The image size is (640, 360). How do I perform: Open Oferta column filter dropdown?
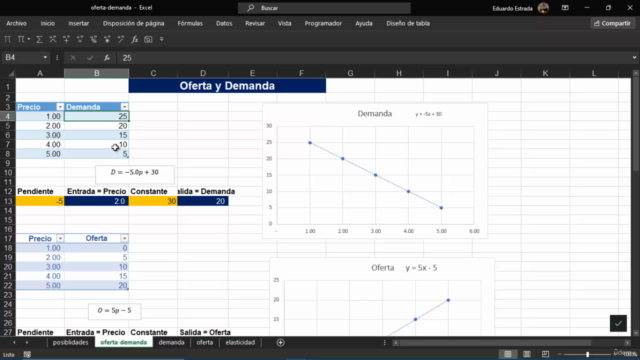[124, 238]
